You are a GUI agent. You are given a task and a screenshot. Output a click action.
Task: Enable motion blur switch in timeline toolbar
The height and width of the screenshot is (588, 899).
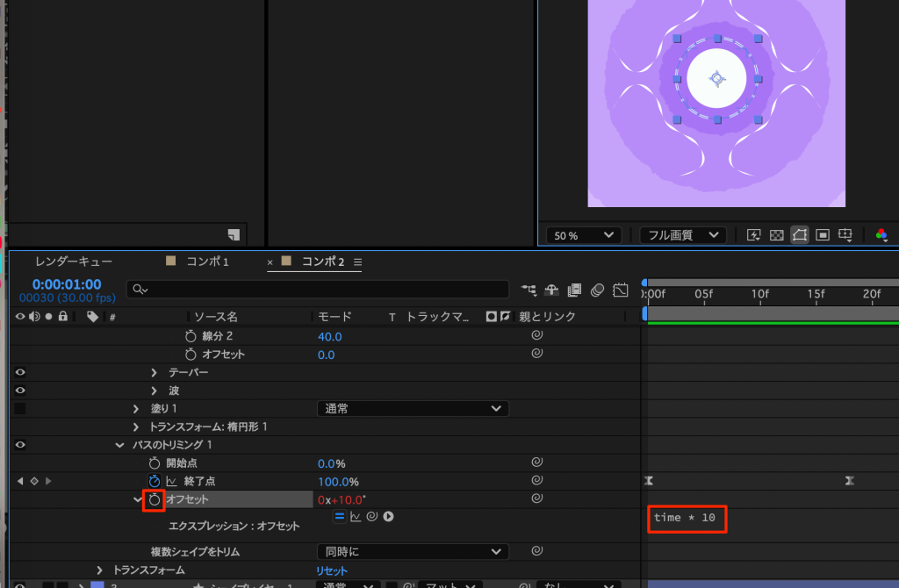tap(598, 290)
